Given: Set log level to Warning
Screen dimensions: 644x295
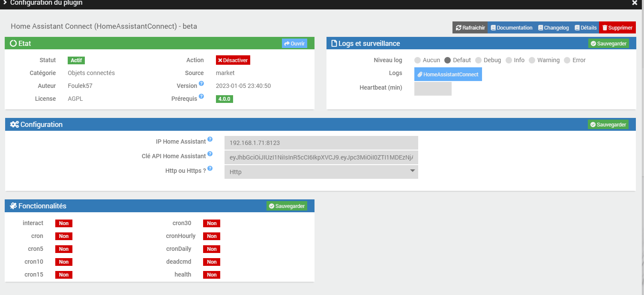Looking at the screenshot, I should click(x=532, y=60).
